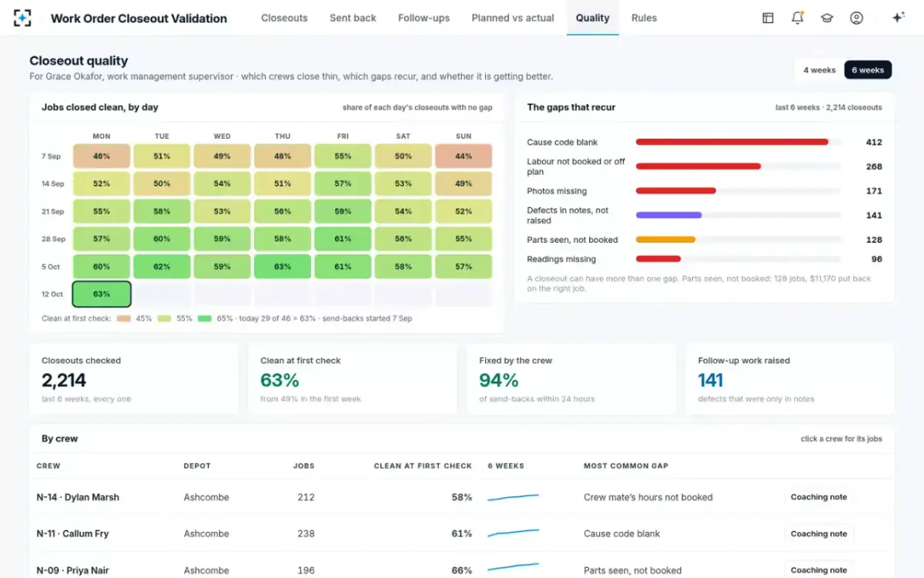924x578 pixels.
Task: Open the Fixed by the crew 94% card
Action: point(571,379)
